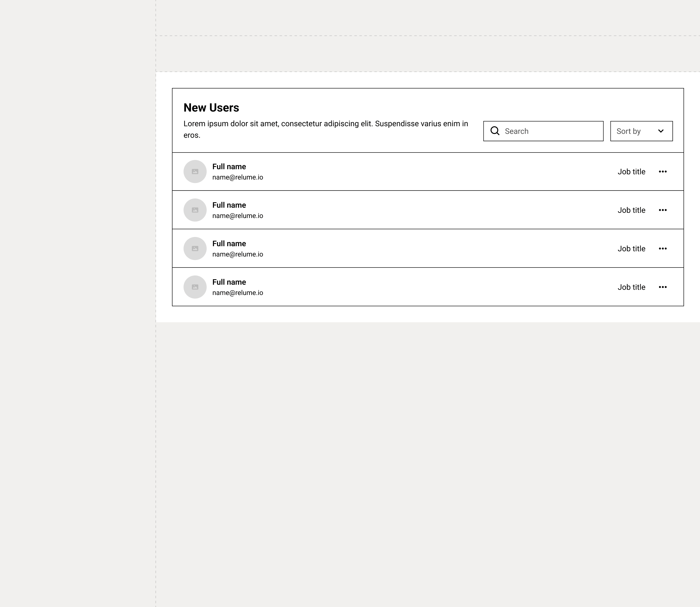Click Job title in the fourth row
This screenshot has height=607, width=700.
click(631, 287)
